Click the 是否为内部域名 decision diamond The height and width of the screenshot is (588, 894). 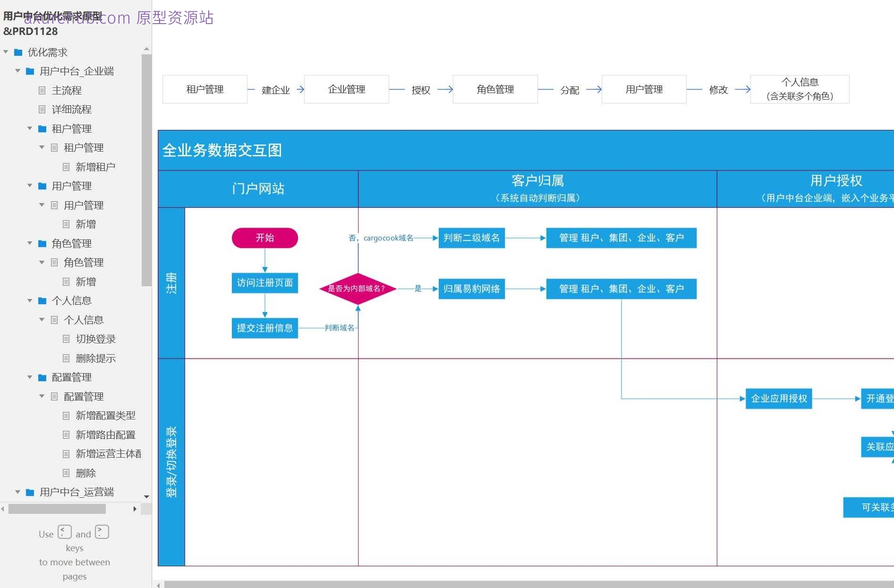coord(358,288)
